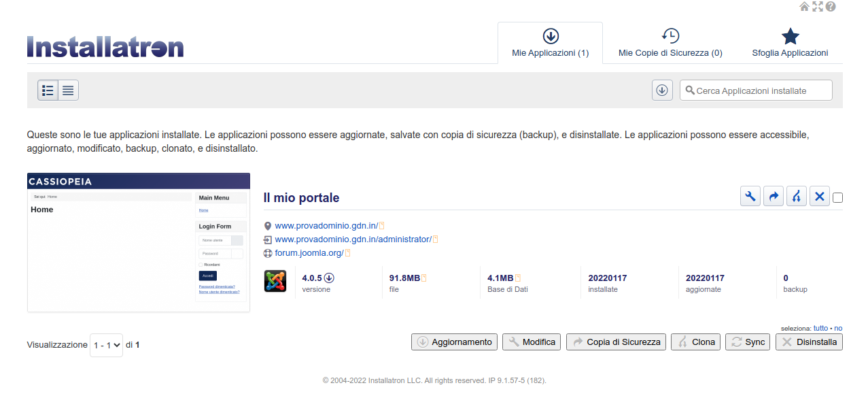This screenshot has width=868, height=396.
Task: Click the Installatron logo
Action: click(x=105, y=46)
